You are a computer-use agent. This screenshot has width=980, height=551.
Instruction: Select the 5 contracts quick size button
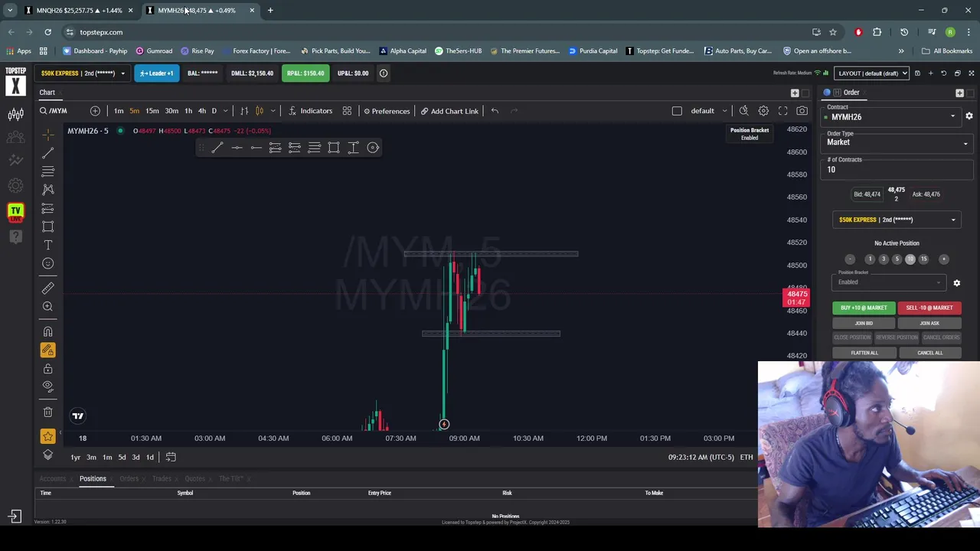897,259
